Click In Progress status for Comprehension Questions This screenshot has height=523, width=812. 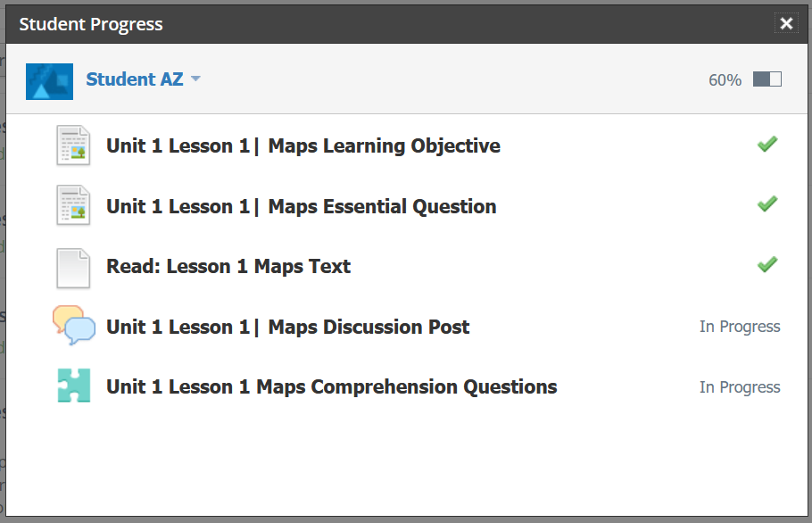[x=740, y=387]
